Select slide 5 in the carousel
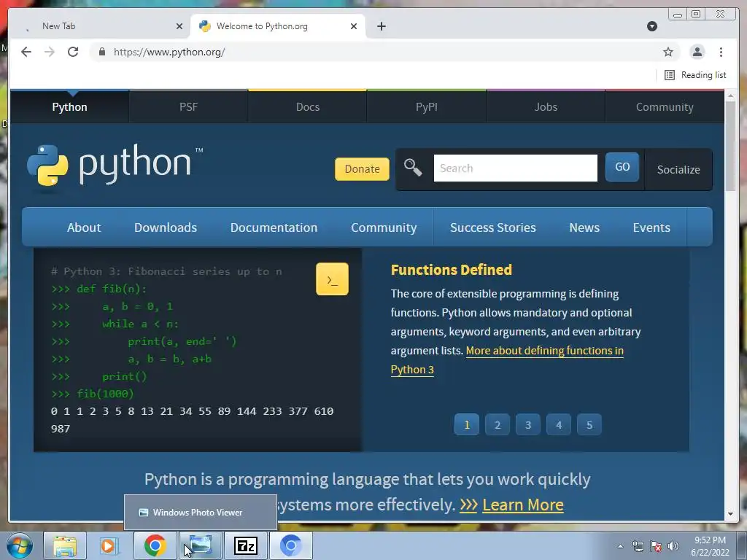 coord(589,424)
